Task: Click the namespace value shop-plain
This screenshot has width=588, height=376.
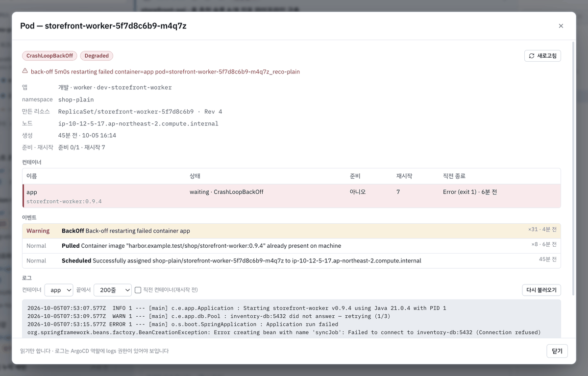Action: click(x=76, y=99)
